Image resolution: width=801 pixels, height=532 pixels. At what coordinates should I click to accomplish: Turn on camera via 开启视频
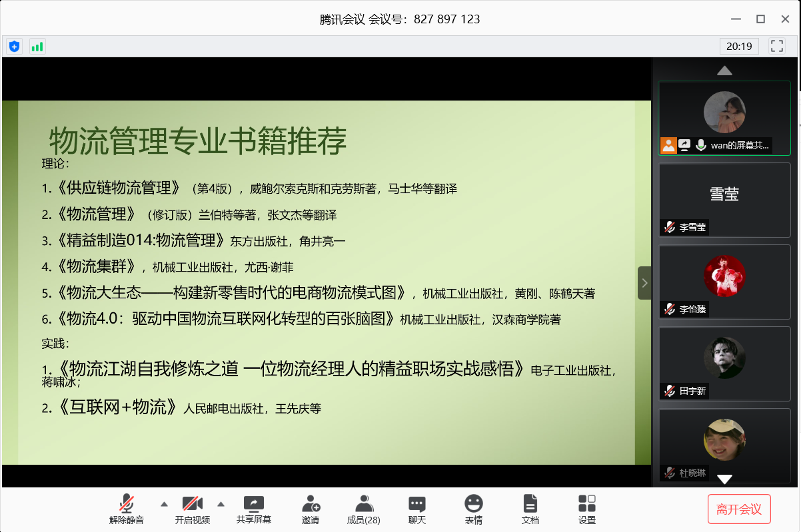pos(193,509)
